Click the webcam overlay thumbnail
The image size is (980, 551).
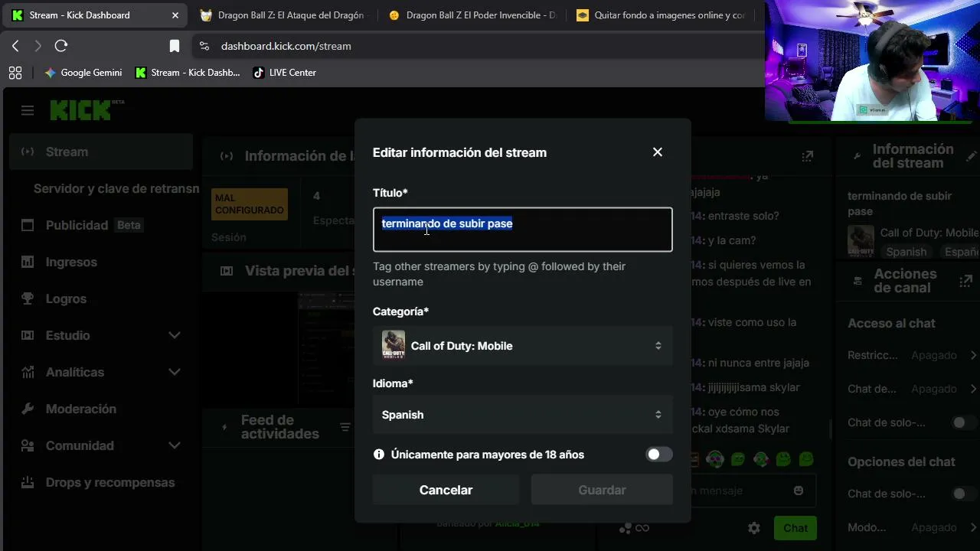[872, 61]
